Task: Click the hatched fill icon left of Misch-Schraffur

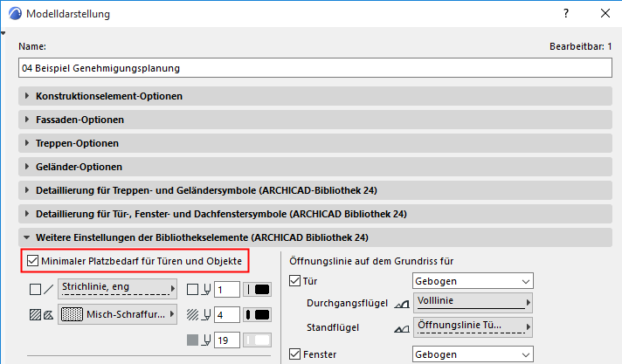Action: tap(35, 315)
